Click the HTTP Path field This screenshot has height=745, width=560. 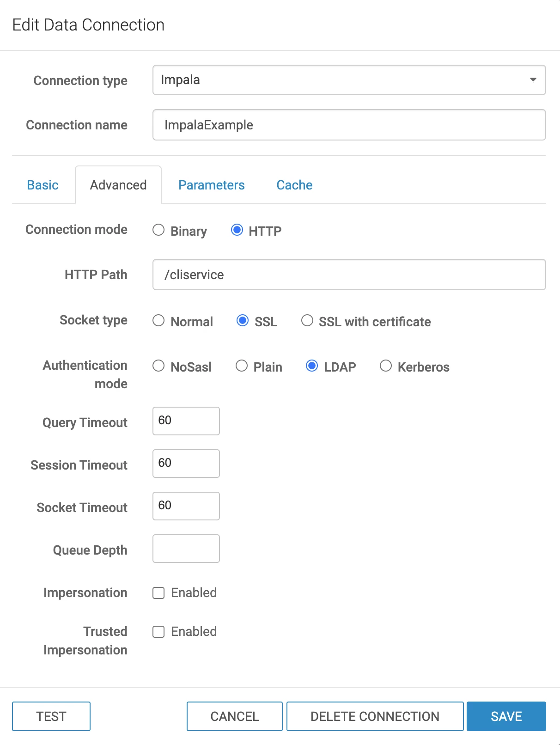(x=349, y=275)
